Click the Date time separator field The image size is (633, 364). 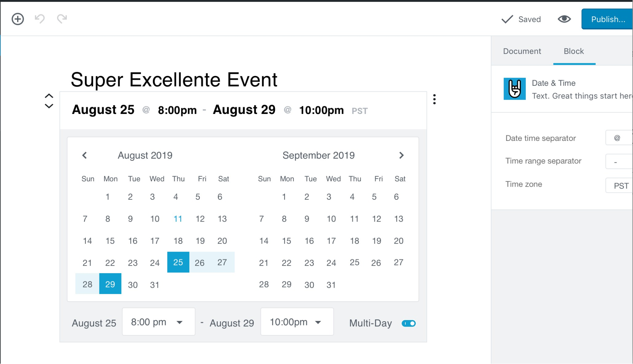pyautogui.click(x=619, y=138)
